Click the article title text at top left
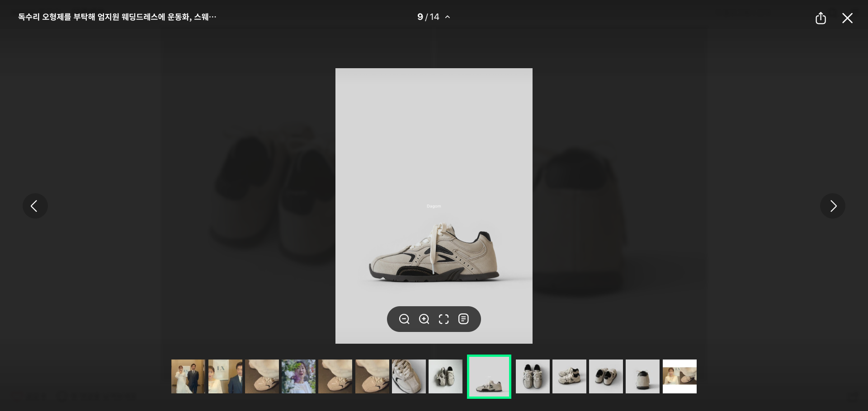The image size is (868, 411). (117, 17)
